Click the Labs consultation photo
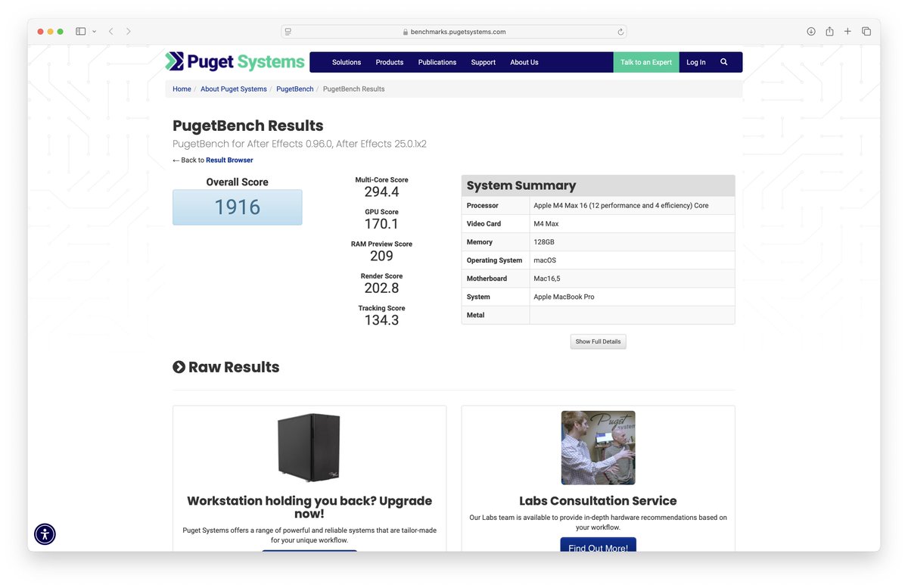 [x=599, y=447]
